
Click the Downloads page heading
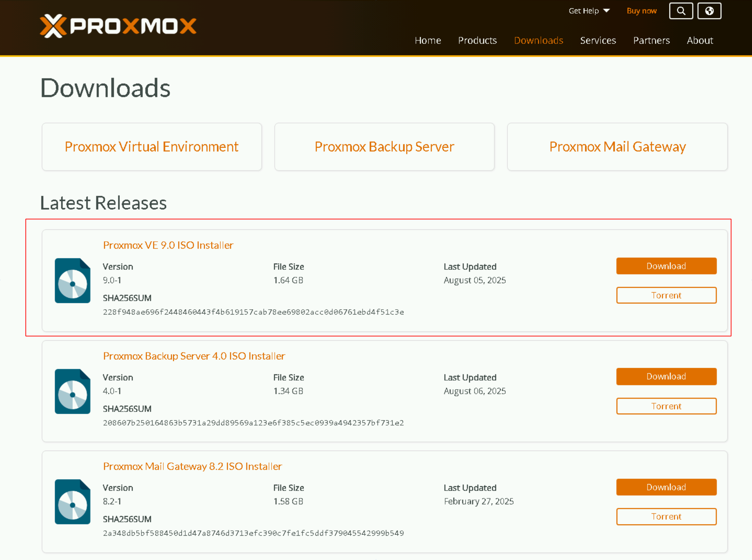105,88
